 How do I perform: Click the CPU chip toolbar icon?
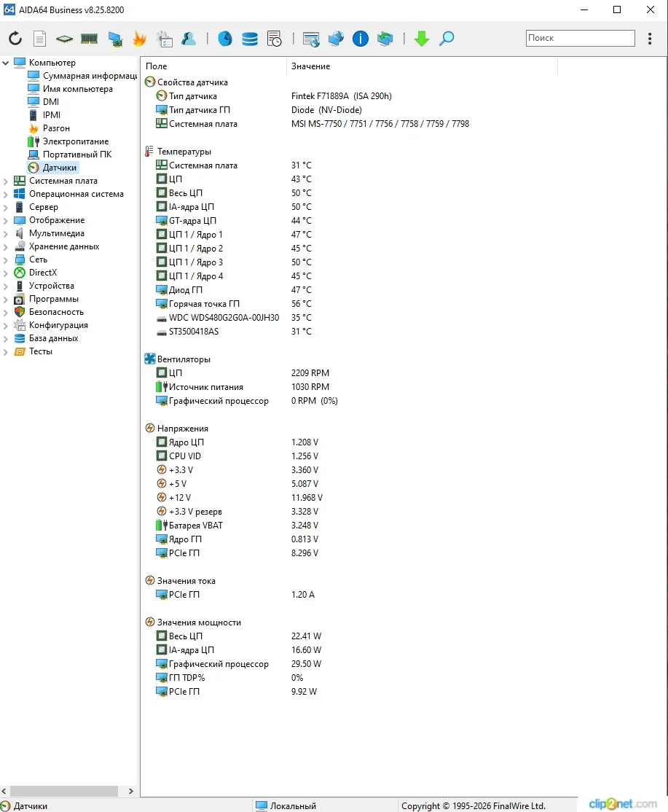click(64, 39)
